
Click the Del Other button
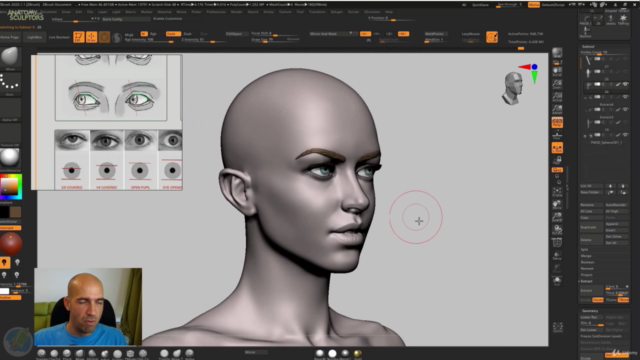(x=616, y=236)
